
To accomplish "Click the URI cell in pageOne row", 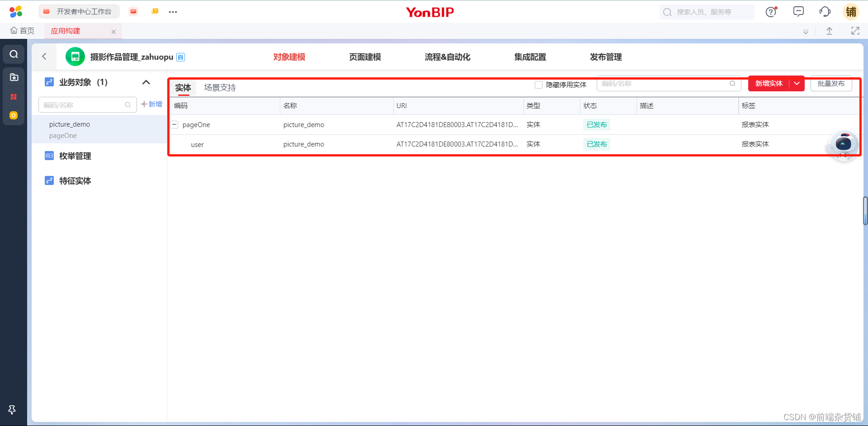I will 457,125.
